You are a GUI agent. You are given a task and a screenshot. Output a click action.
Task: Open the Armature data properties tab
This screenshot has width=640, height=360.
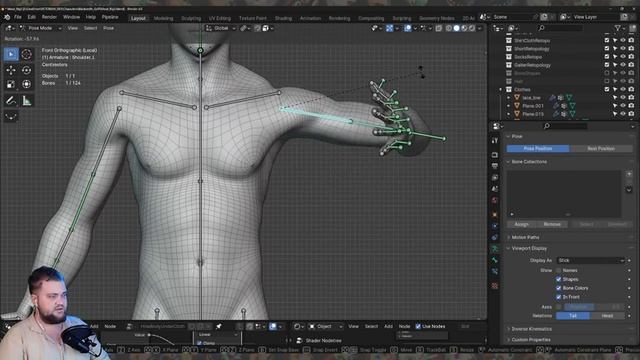pyautogui.click(x=495, y=249)
